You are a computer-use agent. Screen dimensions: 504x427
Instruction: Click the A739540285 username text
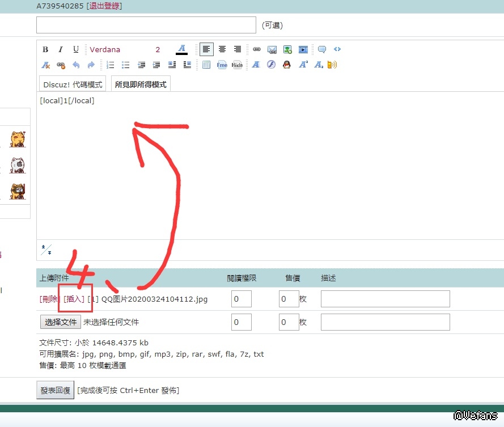tap(60, 6)
